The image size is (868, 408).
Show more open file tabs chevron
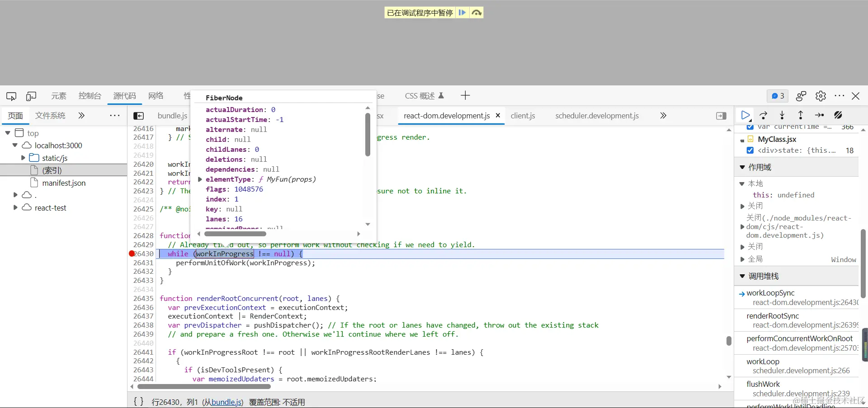pyautogui.click(x=663, y=116)
